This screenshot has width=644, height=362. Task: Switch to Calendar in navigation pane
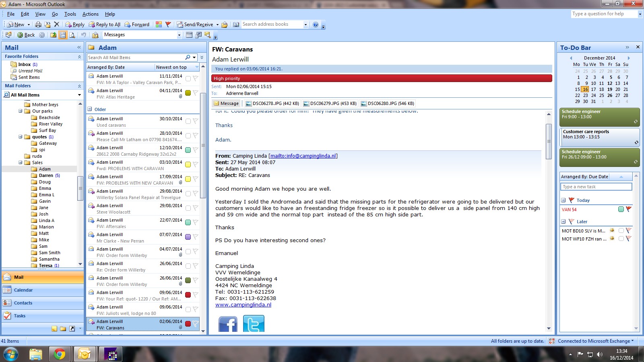tap(42, 290)
